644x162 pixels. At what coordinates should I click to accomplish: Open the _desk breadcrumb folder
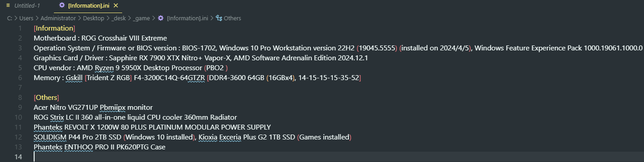coord(119,18)
